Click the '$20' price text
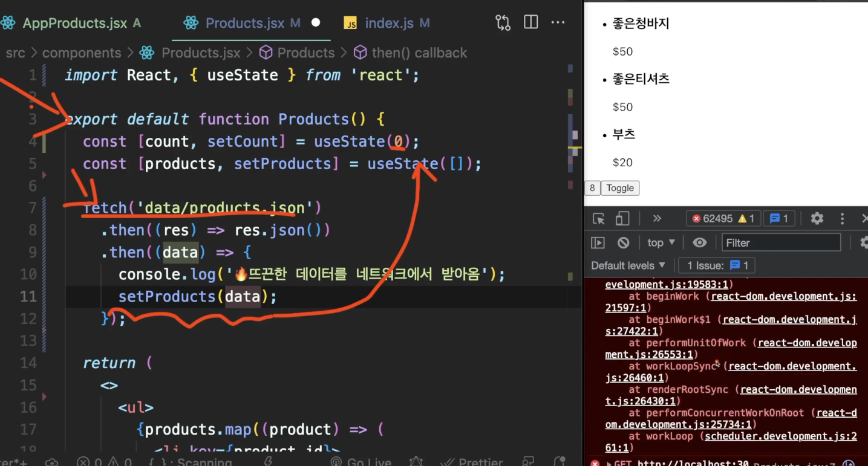Image resolution: width=868 pixels, height=466 pixels. [622, 163]
